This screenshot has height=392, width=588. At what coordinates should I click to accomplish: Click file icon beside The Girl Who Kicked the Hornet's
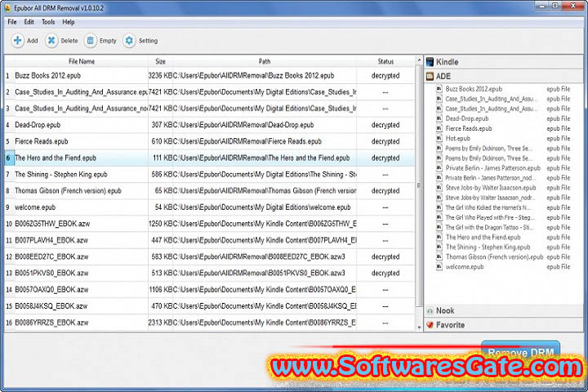click(439, 207)
